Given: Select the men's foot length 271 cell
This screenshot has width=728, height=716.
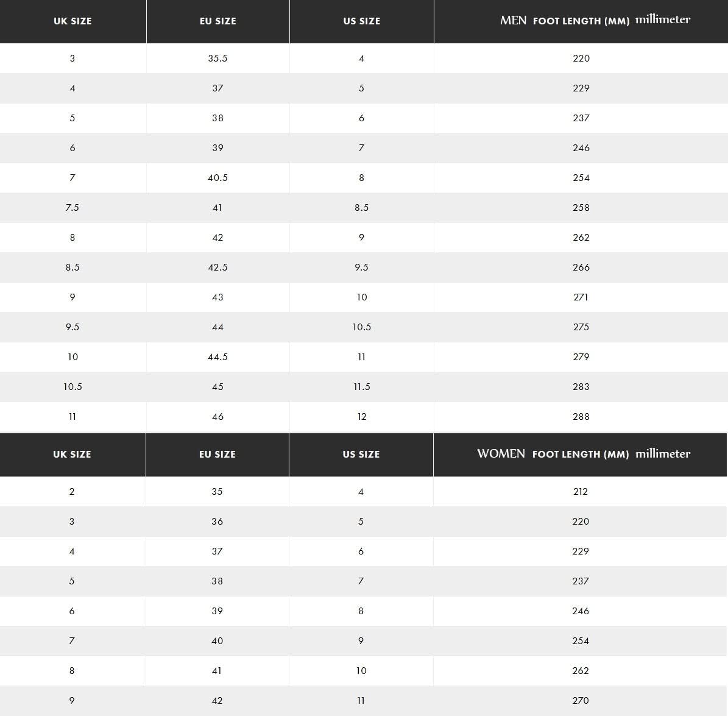Looking at the screenshot, I should click(x=581, y=297).
